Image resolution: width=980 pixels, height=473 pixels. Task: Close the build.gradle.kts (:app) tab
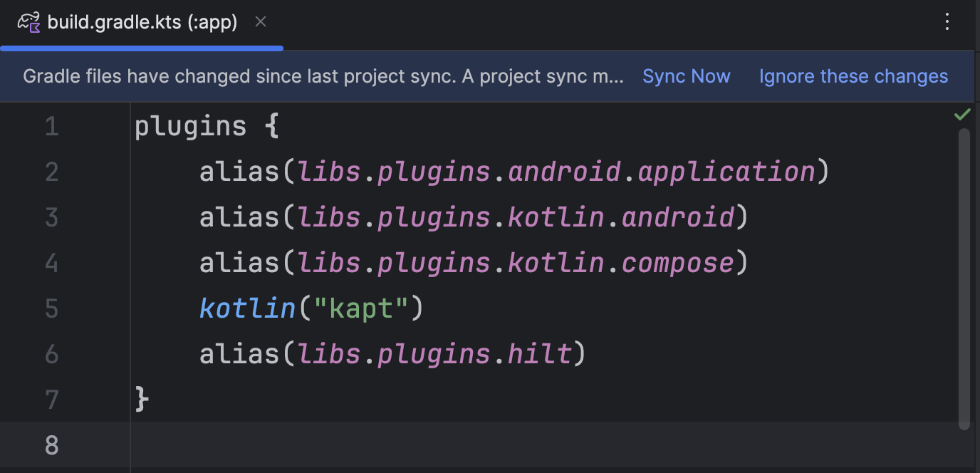pyautogui.click(x=261, y=22)
